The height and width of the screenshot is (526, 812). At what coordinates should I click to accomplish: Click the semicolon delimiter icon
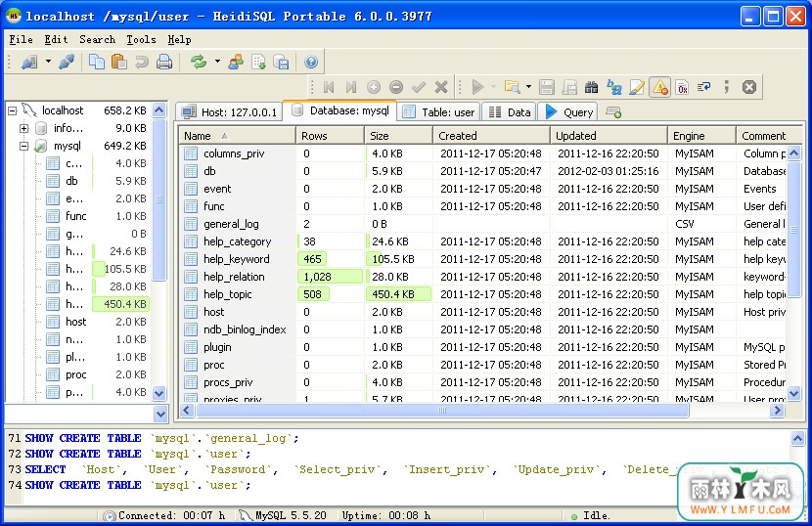click(x=727, y=87)
